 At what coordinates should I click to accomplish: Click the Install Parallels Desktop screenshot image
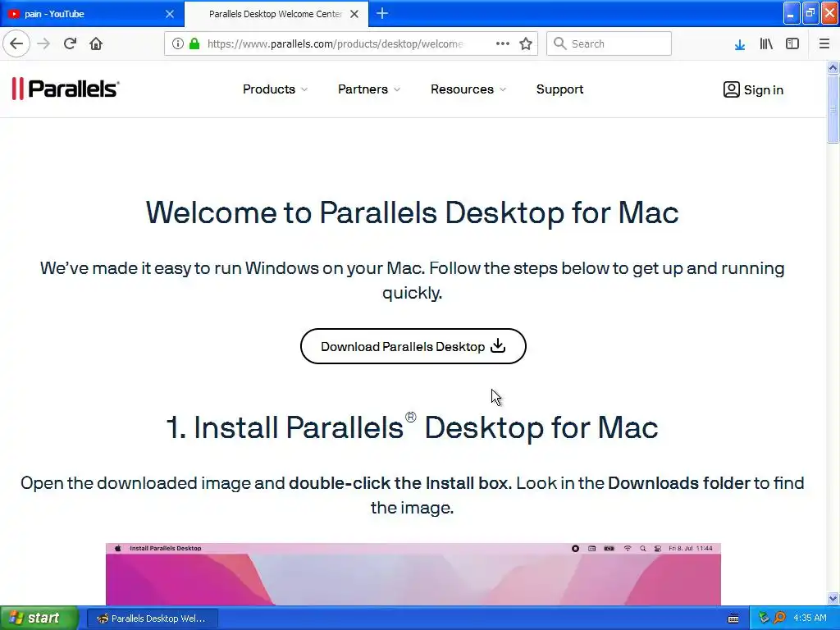(x=413, y=573)
